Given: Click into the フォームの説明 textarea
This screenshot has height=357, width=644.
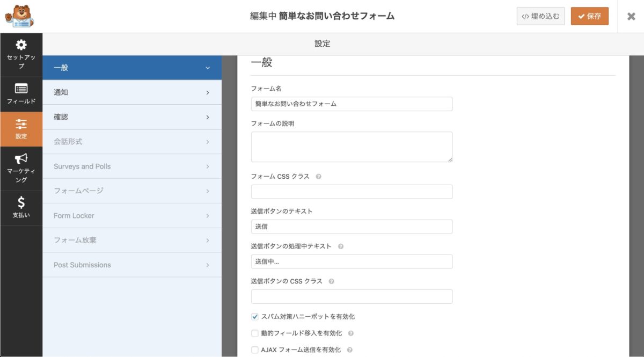Looking at the screenshot, I should [x=352, y=147].
